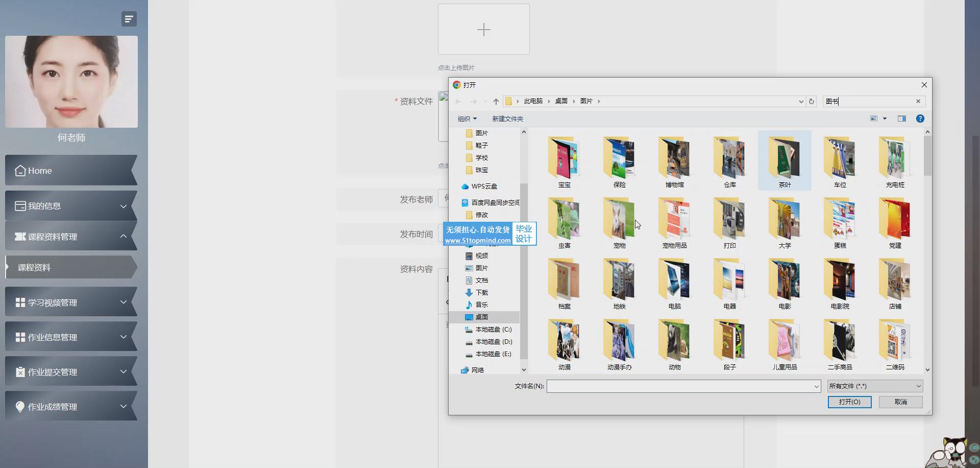980x468 pixels.
Task: Toggle the preview pane icon
Action: pos(902,119)
